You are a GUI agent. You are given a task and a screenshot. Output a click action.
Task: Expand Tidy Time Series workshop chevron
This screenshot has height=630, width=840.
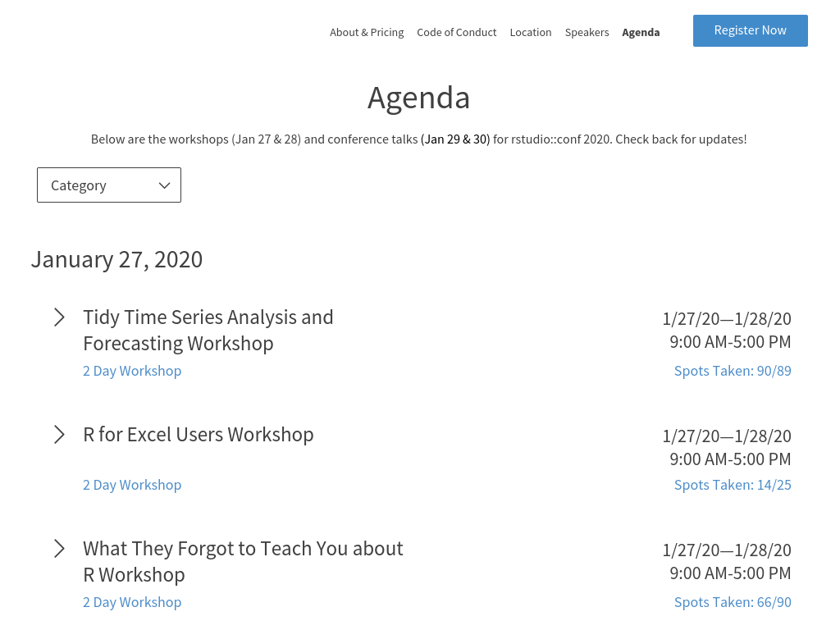click(59, 317)
